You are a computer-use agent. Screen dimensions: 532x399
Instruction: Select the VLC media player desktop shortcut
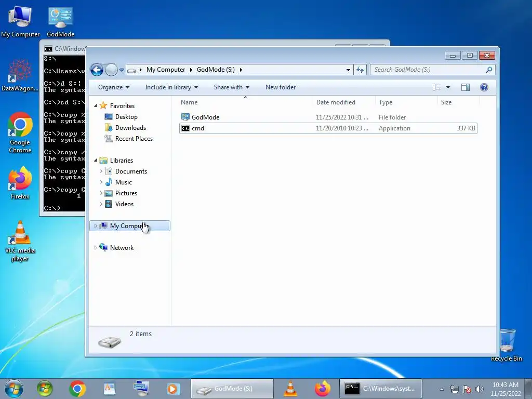click(20, 241)
